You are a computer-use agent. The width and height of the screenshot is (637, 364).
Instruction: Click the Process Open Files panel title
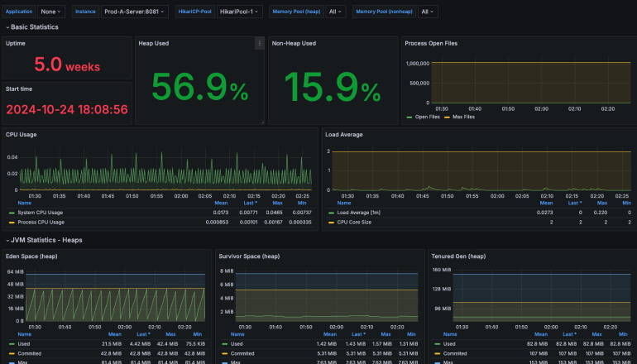pyautogui.click(x=431, y=44)
